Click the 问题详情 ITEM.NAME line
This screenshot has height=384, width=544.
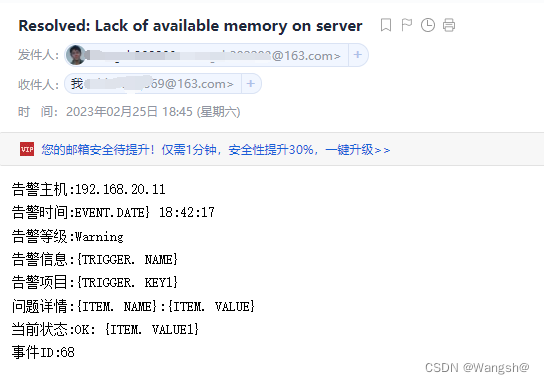tap(133, 306)
